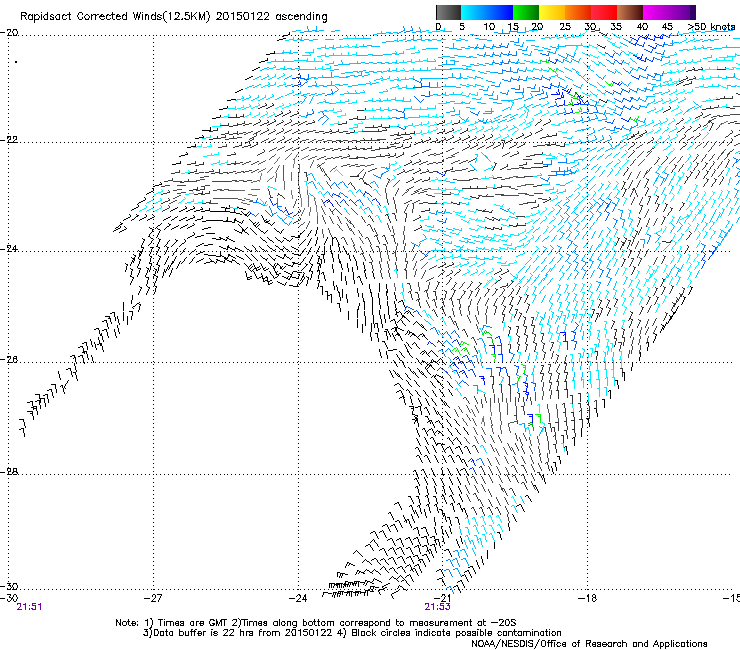This screenshot has width=740, height=650.
Task: Click the latitude label '-26'
Action: point(9,360)
